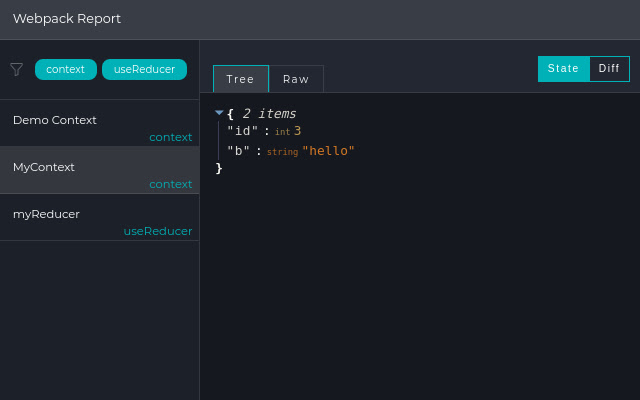
Task: Switch to the Diff view
Action: pyautogui.click(x=609, y=68)
